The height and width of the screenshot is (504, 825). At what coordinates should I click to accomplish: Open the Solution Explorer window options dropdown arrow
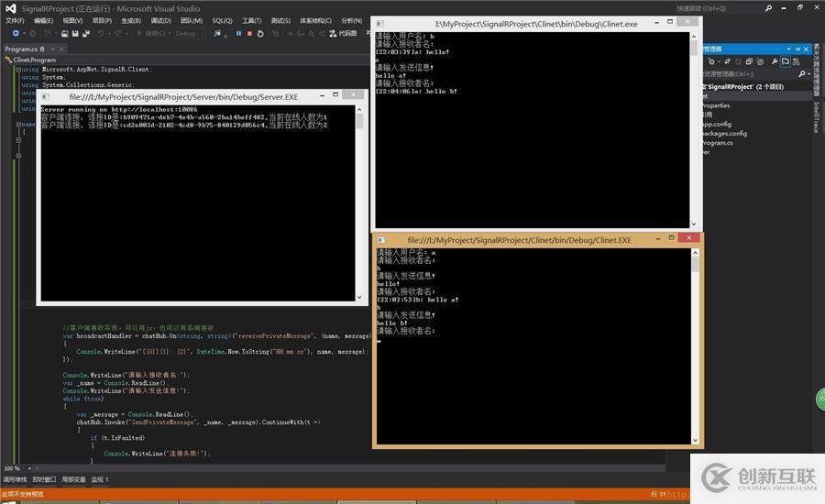pyautogui.click(x=788, y=49)
